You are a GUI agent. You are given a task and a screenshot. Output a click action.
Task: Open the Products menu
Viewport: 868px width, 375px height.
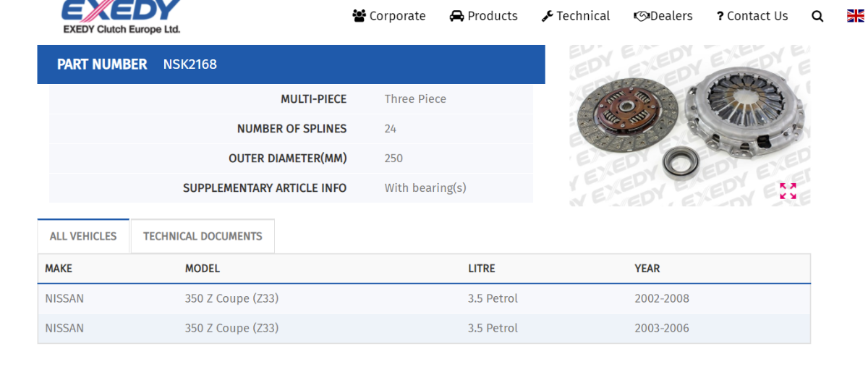tap(492, 16)
